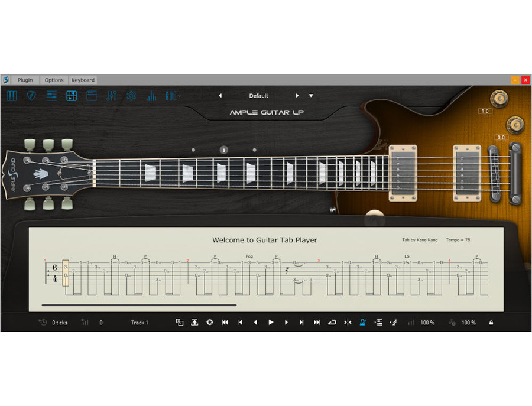The image size is (532, 406).
Task: Open the horizontal sliders panel icon
Action: click(x=51, y=96)
